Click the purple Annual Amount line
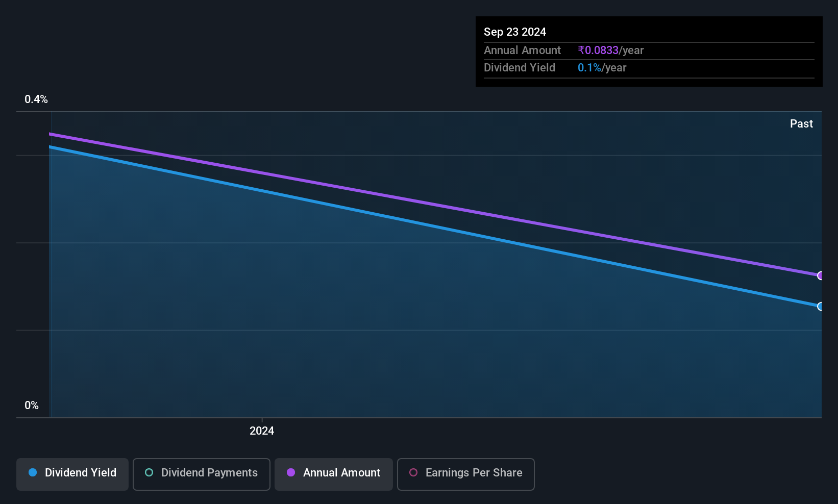838x504 pixels. point(434,205)
